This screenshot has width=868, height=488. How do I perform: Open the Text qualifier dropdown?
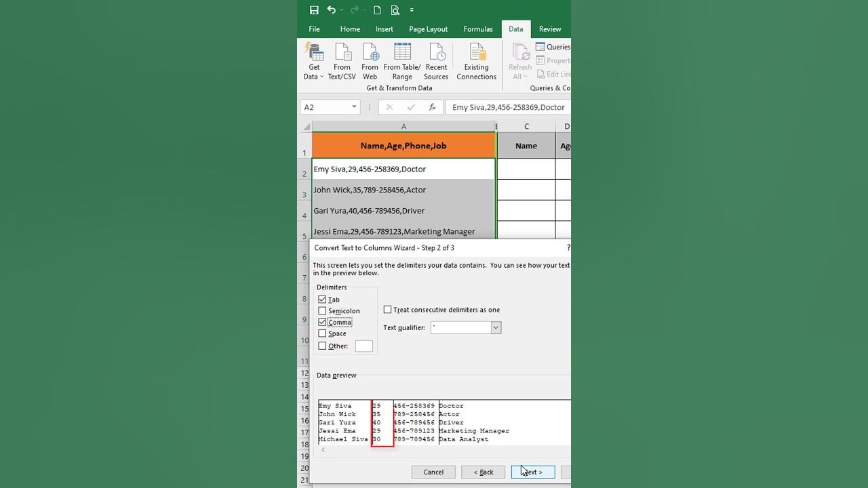[x=496, y=327]
